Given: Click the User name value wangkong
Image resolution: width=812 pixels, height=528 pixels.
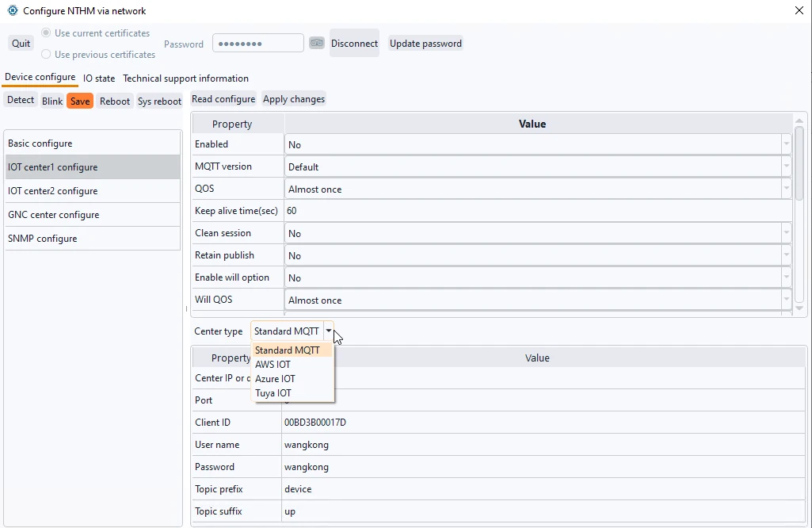Looking at the screenshot, I should (543, 445).
